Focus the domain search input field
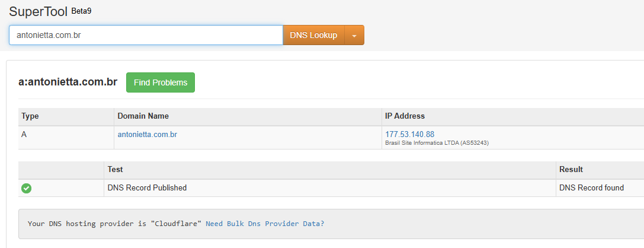The width and height of the screenshot is (644, 248). click(x=146, y=35)
